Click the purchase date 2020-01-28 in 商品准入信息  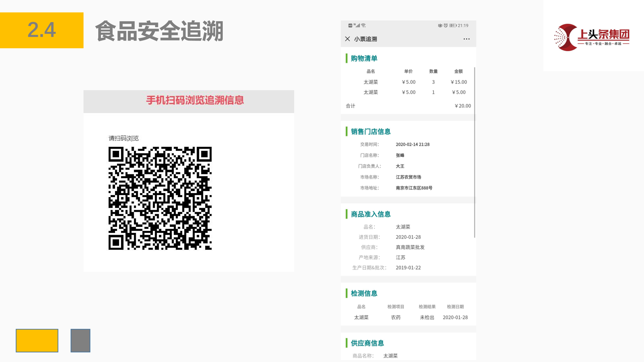click(x=408, y=237)
